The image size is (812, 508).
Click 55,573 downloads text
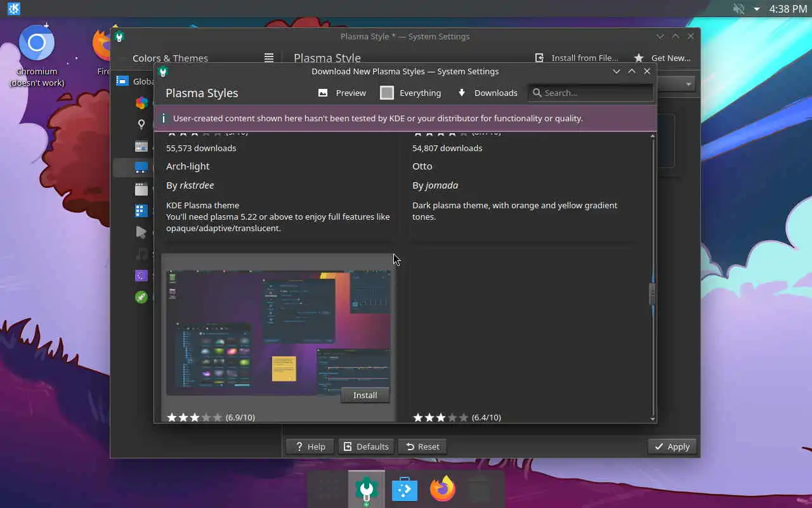[x=201, y=148]
